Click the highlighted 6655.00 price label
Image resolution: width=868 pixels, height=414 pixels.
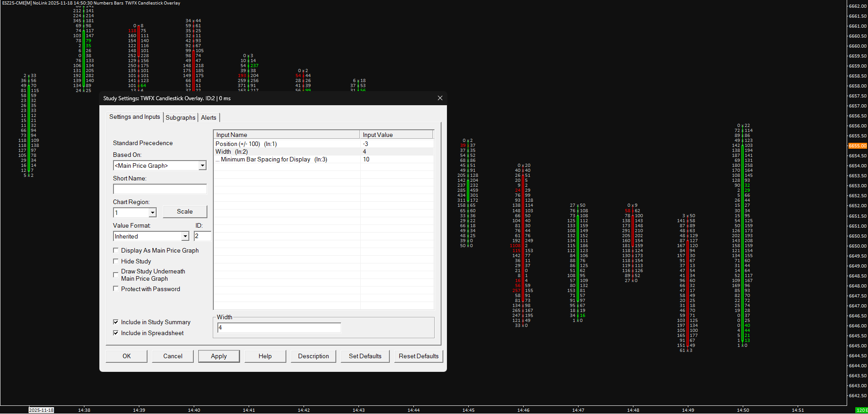858,146
